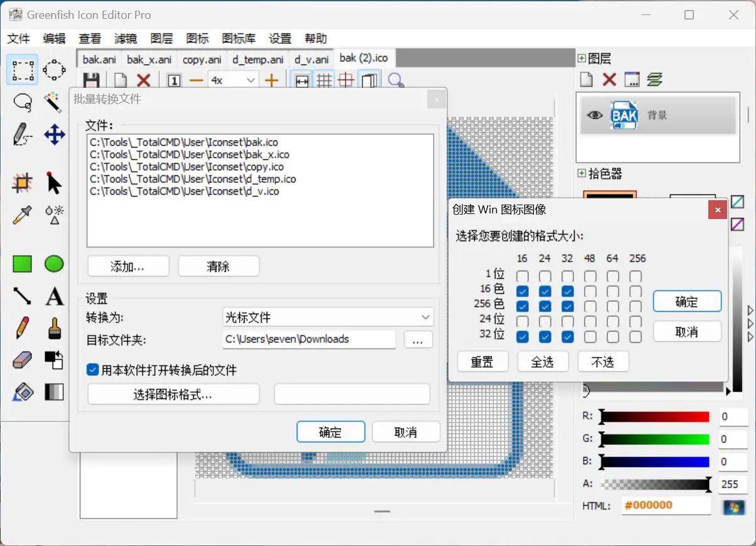Select the eraser tool

(x=23, y=360)
